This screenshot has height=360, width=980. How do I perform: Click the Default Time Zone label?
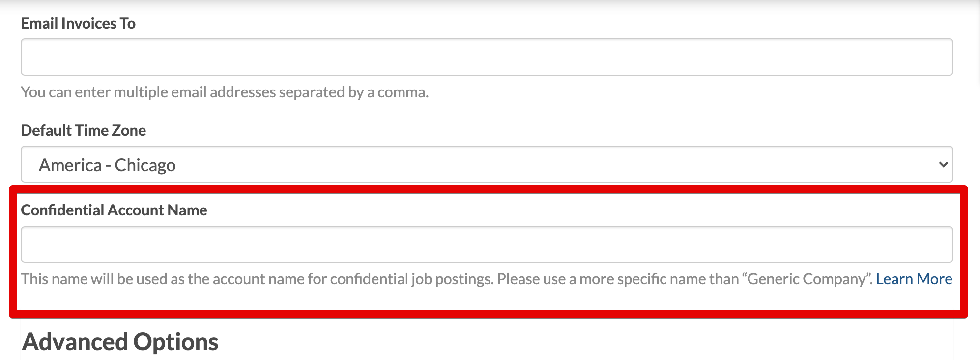pyautogui.click(x=84, y=130)
